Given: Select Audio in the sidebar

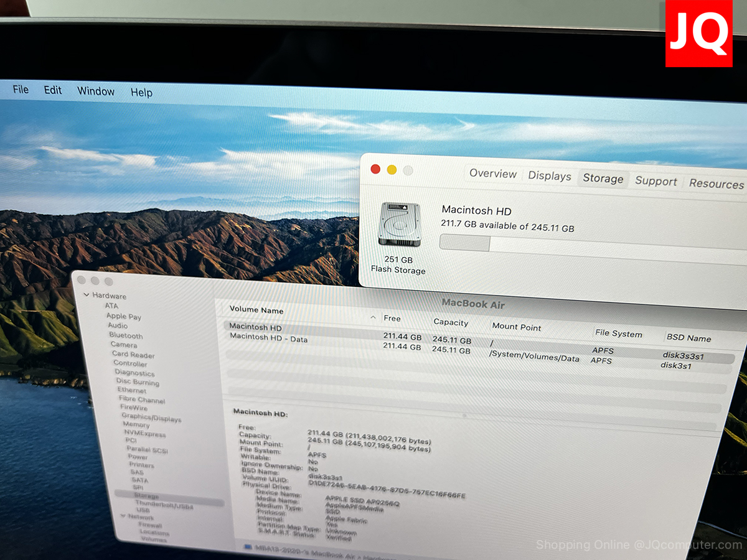Looking at the screenshot, I should point(118,325).
